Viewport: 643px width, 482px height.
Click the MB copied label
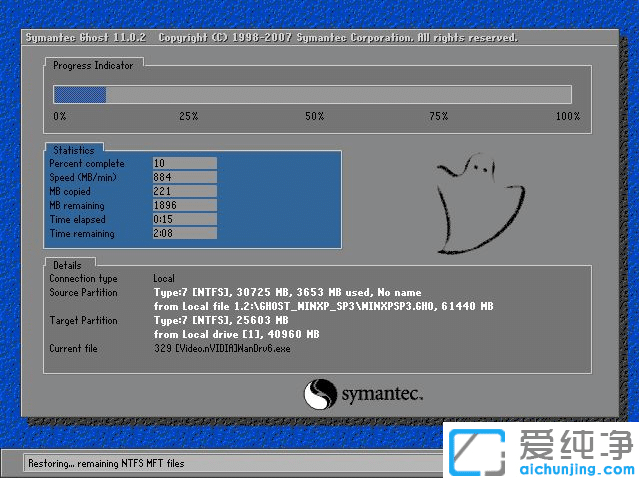tap(70, 191)
